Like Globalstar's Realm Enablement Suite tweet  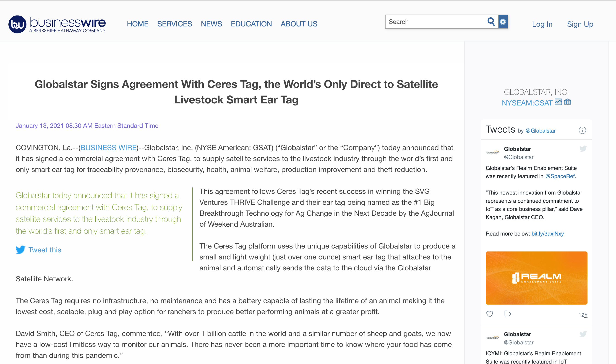click(x=490, y=314)
